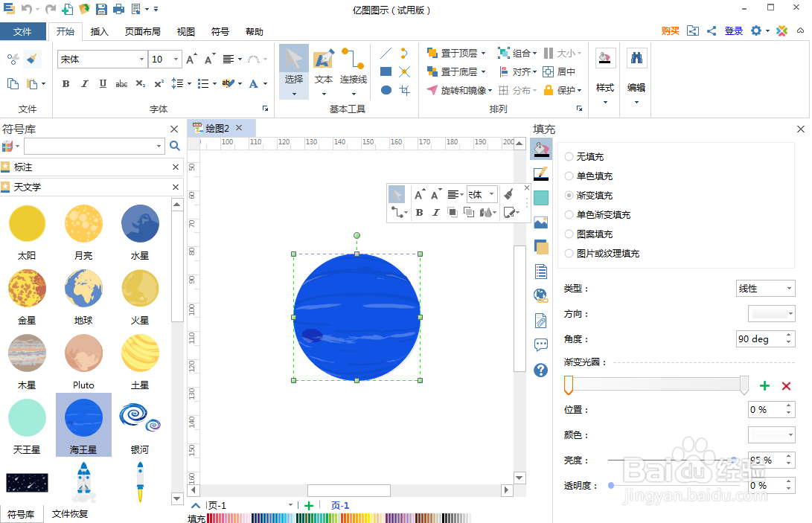Open the Help (帮助) tab
Viewport: 812px width, 523px height.
click(255, 31)
